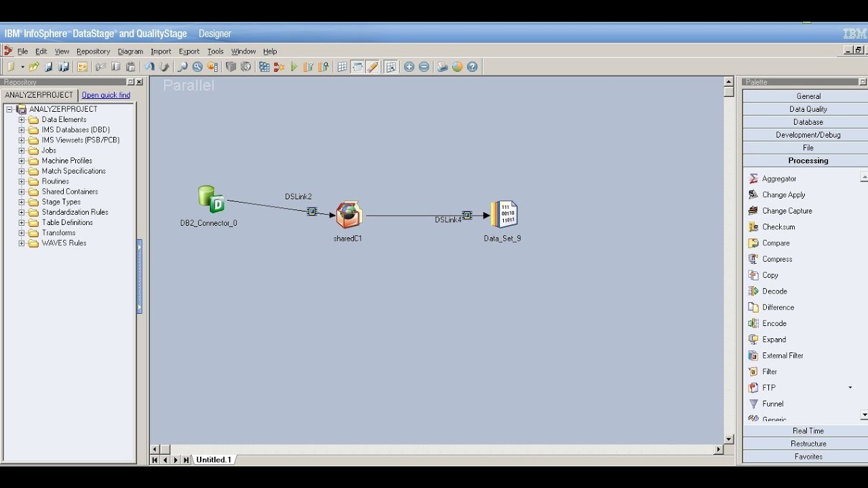868x488 pixels.
Task: Open the Tools menu
Action: click(216, 52)
